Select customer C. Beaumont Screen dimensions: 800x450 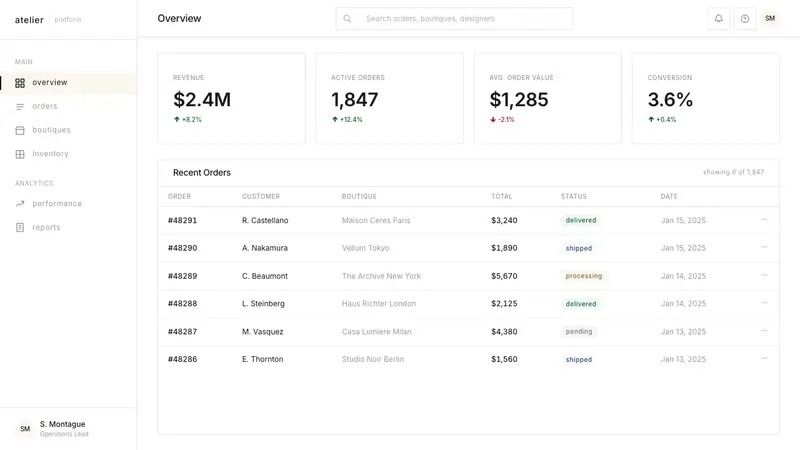[265, 276]
